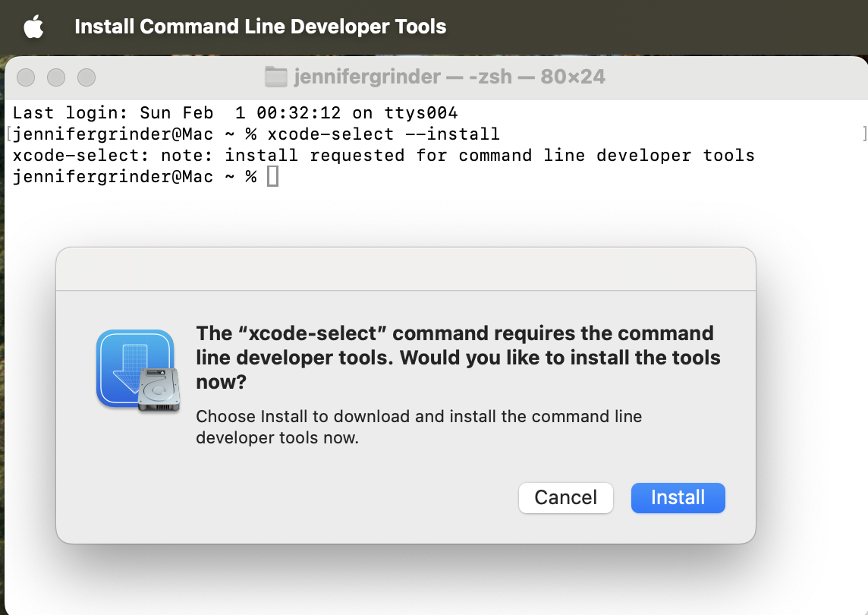Minimize the Terminal window

(x=56, y=77)
